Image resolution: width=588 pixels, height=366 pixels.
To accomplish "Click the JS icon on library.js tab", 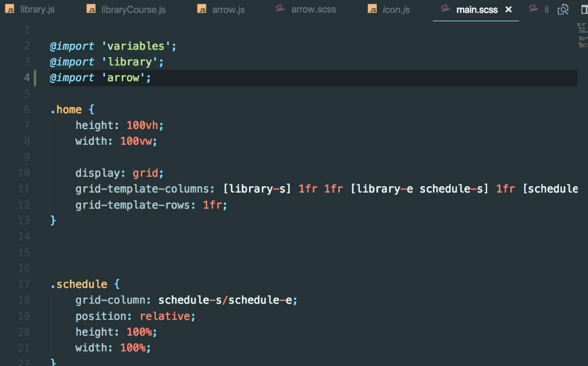I will click(x=11, y=9).
